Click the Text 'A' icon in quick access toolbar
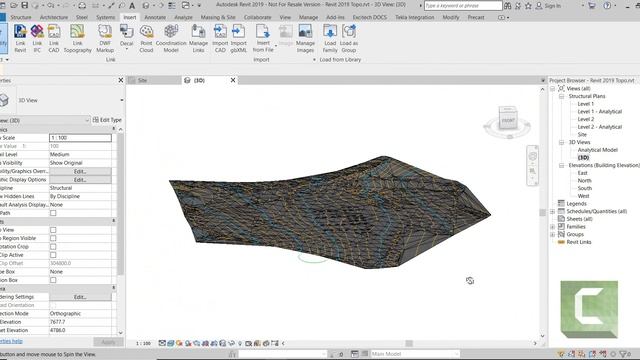 point(132,6)
